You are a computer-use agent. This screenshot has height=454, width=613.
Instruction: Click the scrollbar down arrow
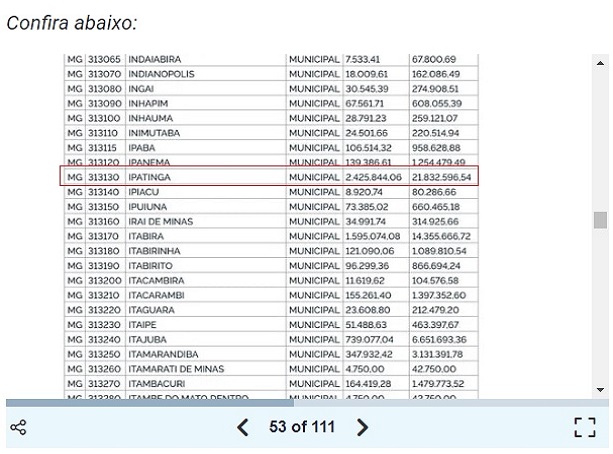coord(600,389)
